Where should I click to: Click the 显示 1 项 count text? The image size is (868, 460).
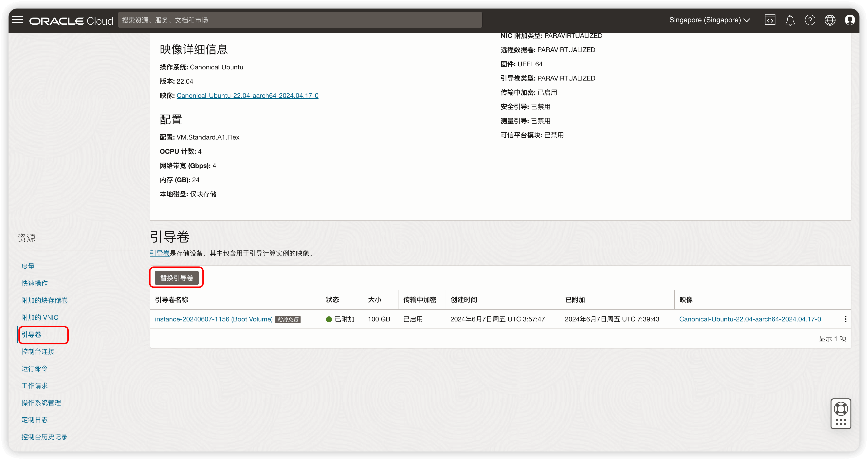click(832, 339)
